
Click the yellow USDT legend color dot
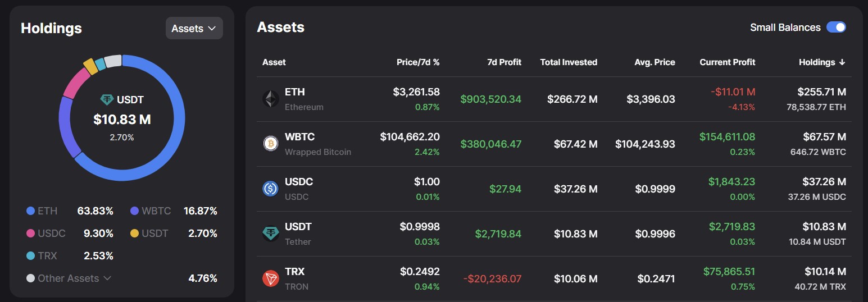134,234
